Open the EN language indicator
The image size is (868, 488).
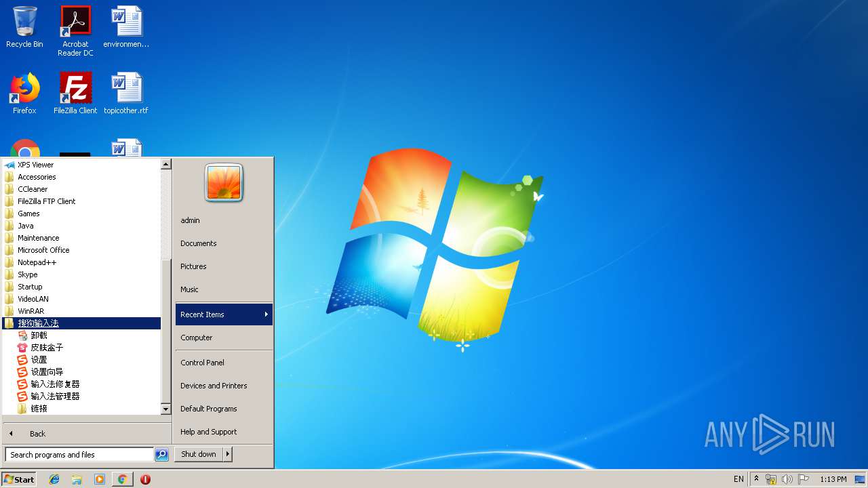(x=738, y=479)
